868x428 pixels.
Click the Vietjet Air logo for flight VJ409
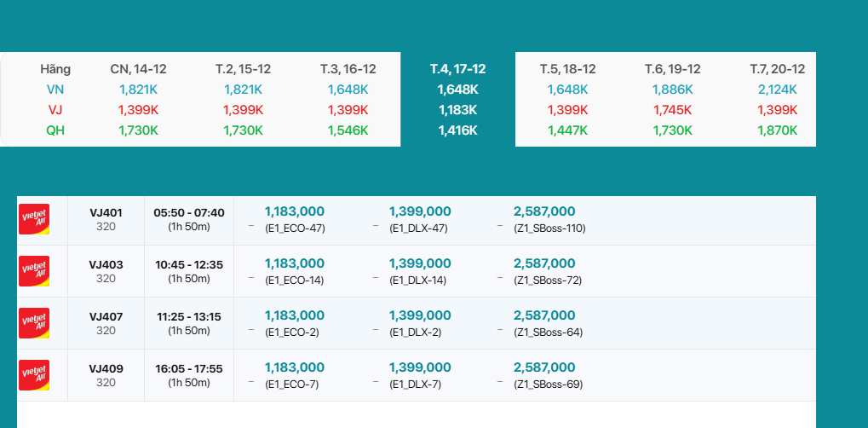[34, 375]
